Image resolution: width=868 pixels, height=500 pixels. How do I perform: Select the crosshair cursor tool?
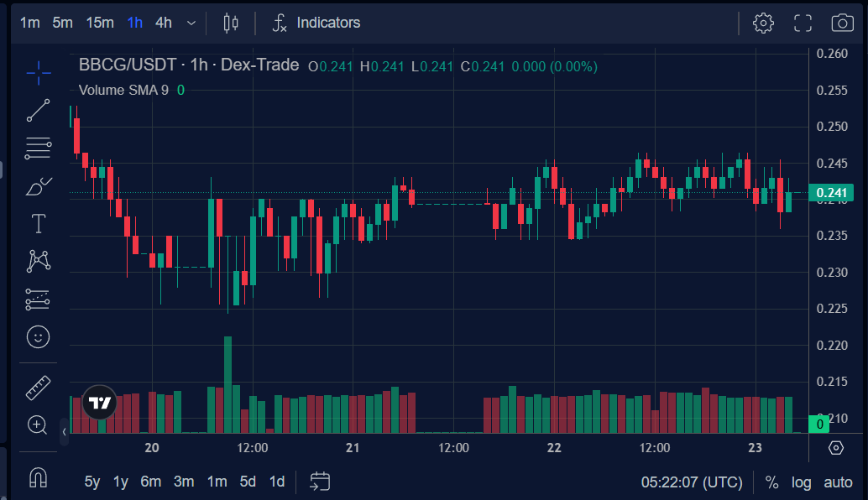tap(39, 73)
